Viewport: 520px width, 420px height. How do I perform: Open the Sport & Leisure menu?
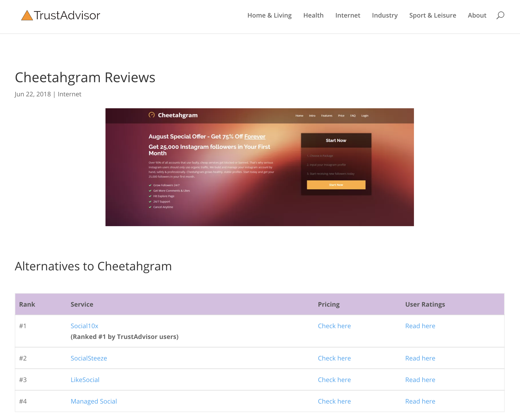[x=433, y=15]
